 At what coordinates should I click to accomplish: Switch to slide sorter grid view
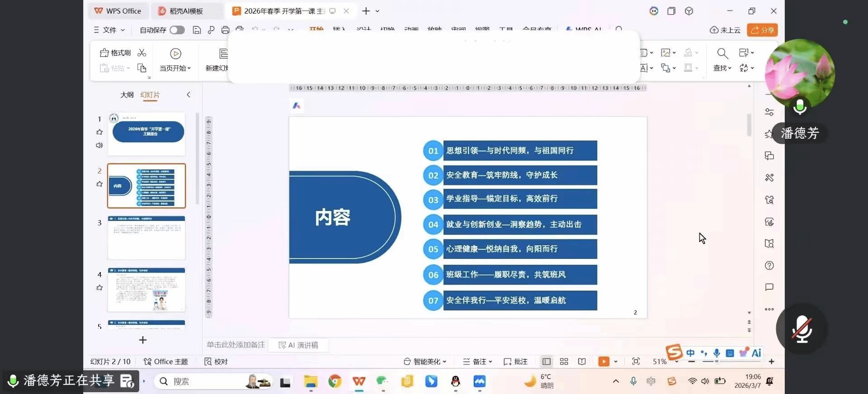[x=564, y=361]
